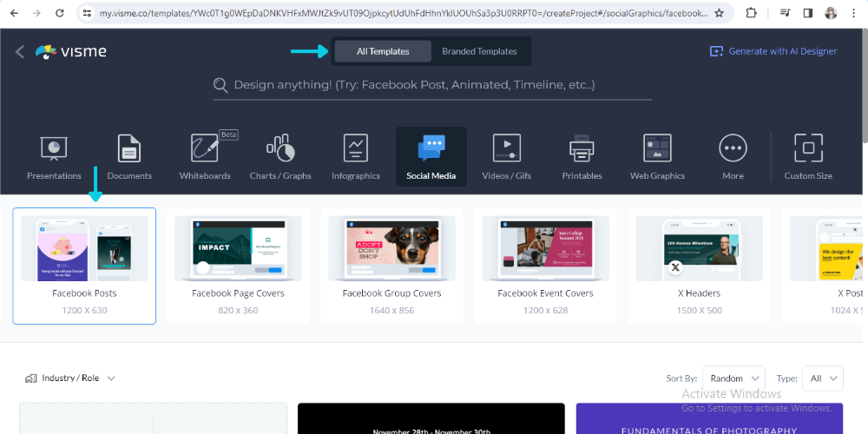Open the Facebook Event Covers card
Image resolution: width=868 pixels, height=434 pixels.
tap(546, 266)
